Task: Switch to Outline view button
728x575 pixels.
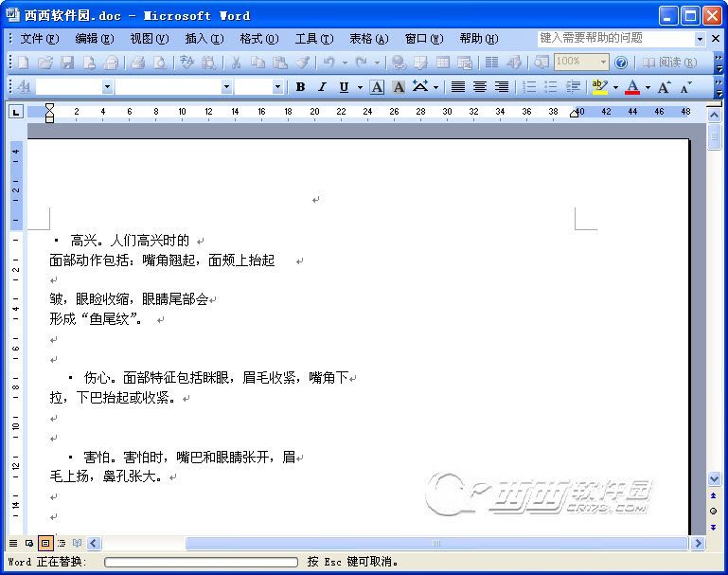Action: tap(62, 543)
